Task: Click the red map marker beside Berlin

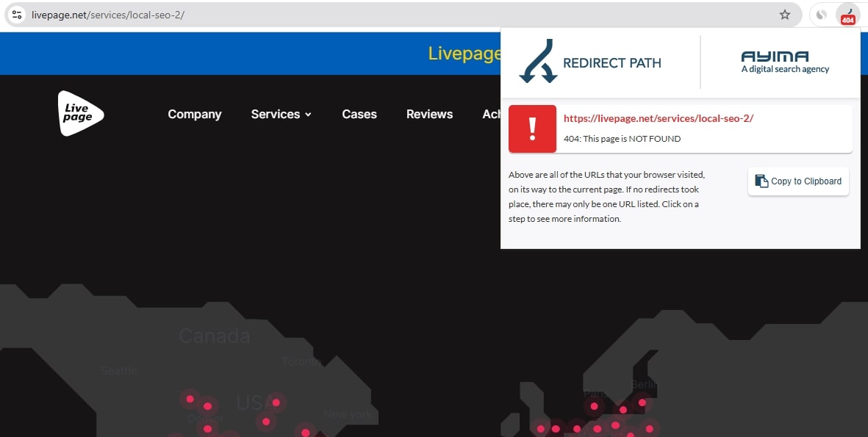Action: 642,402
